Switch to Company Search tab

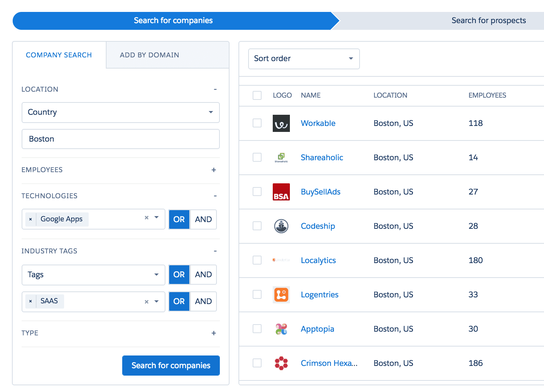(x=59, y=55)
